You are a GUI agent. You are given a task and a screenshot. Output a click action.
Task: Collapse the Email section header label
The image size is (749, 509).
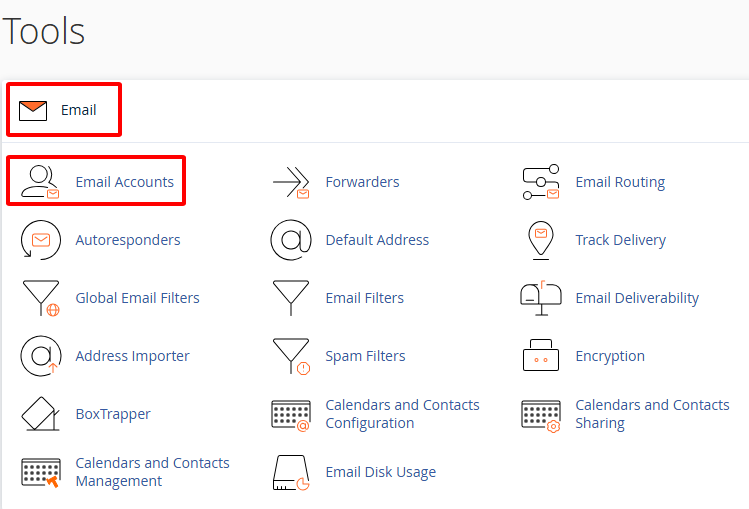78,110
